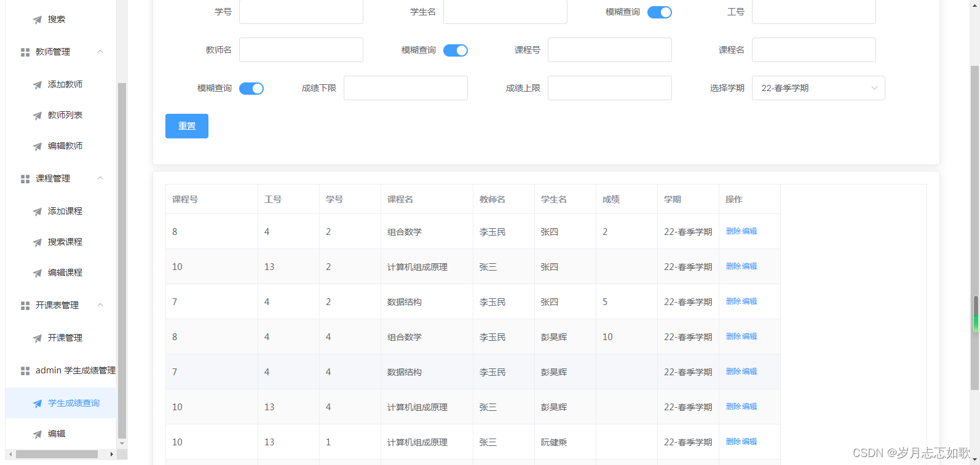Edit the 数据结构 彭昊辉 row
This screenshot has height=465, width=980.
(749, 372)
